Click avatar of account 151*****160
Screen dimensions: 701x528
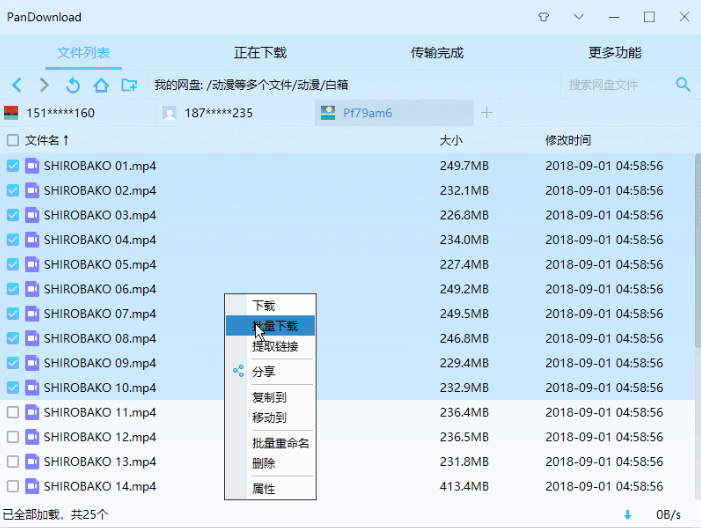tap(11, 113)
